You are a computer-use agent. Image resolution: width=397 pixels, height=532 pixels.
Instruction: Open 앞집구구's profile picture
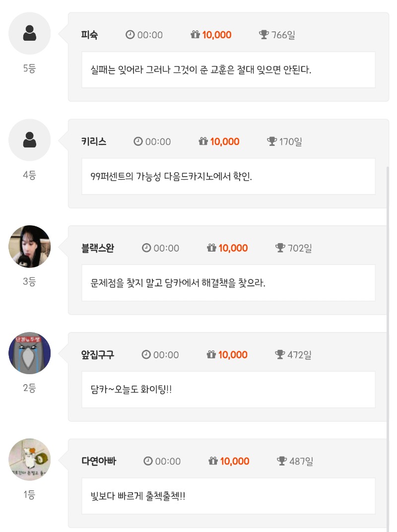(30, 353)
